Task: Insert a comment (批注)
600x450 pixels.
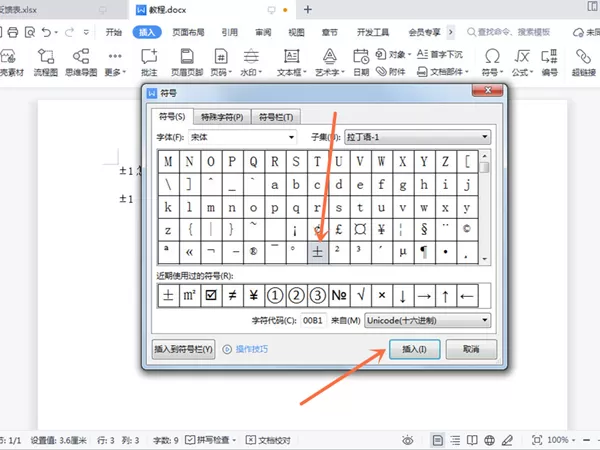Action: (149, 62)
